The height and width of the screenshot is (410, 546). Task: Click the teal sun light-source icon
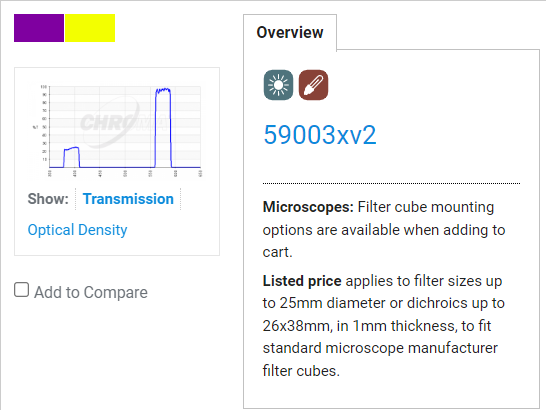click(x=278, y=85)
